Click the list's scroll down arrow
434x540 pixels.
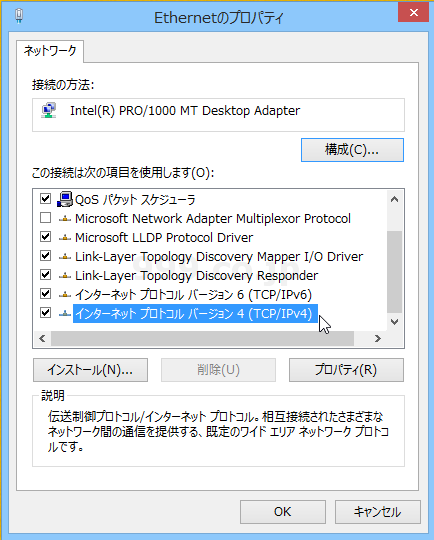pyautogui.click(x=395, y=322)
